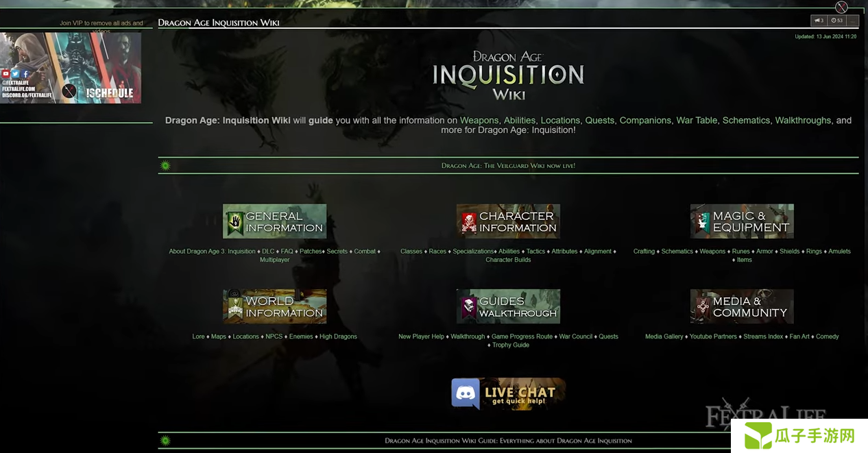Click the Dragon Age Inquisition Wiki logo
The width and height of the screenshot is (868, 453).
(508, 75)
